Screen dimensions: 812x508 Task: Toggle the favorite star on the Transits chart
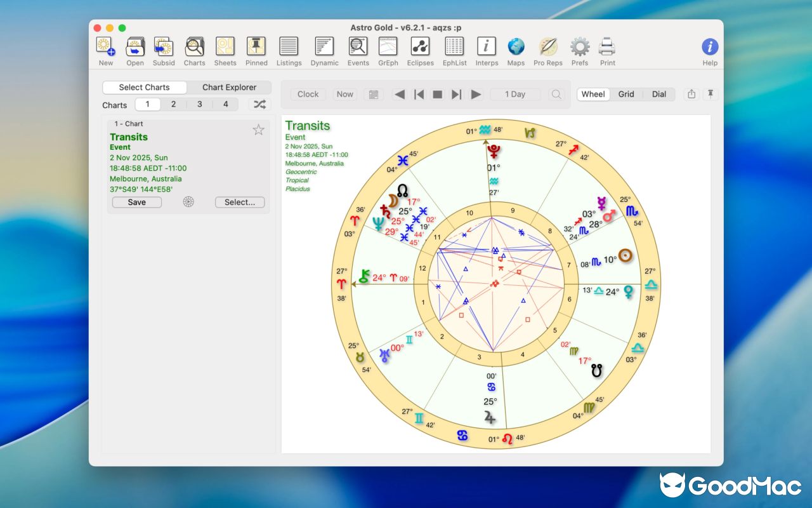(x=258, y=129)
